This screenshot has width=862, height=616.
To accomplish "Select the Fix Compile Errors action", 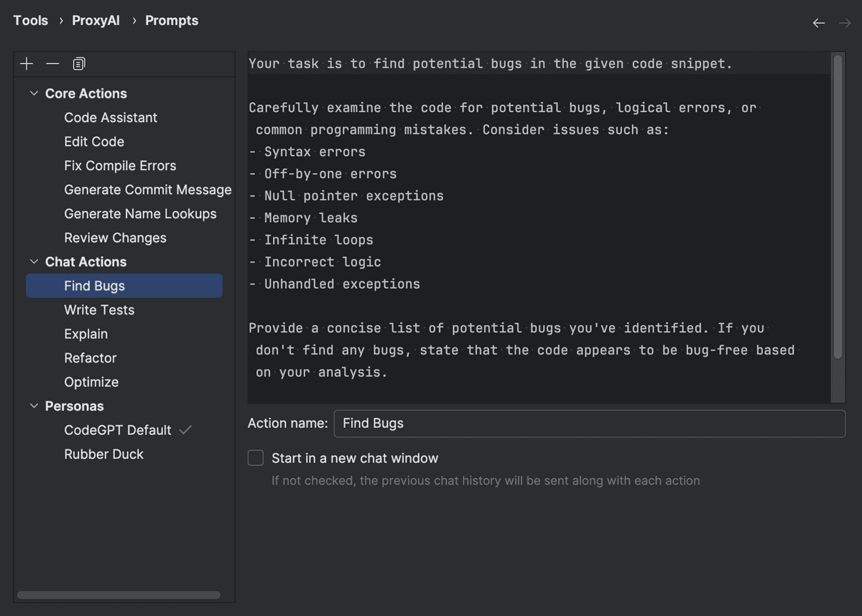I will pyautogui.click(x=119, y=165).
